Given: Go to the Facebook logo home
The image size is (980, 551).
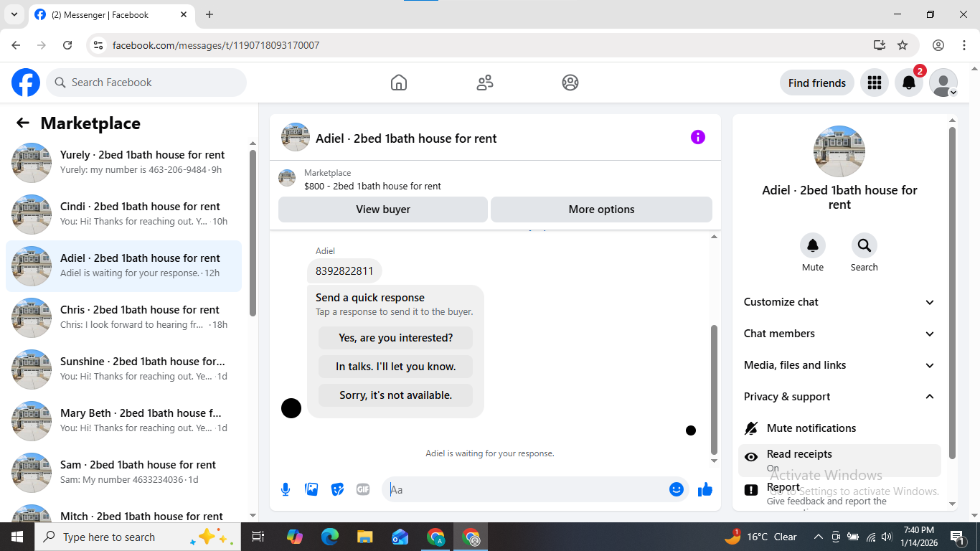Looking at the screenshot, I should click(x=26, y=83).
